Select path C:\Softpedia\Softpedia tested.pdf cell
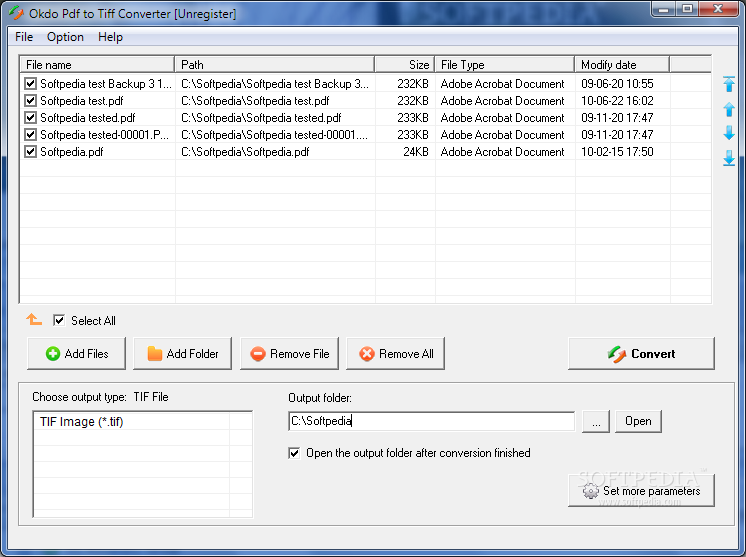The width and height of the screenshot is (746, 557). 261,117
